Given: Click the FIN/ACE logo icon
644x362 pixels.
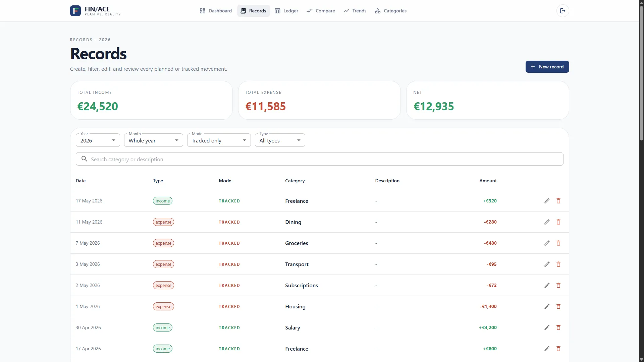Looking at the screenshot, I should pos(75,11).
